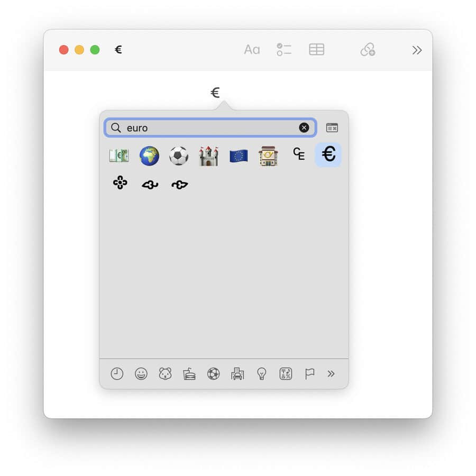Viewport: 476px width, 476px height.
Task: Toggle the checklist format in toolbar
Action: pos(284,50)
